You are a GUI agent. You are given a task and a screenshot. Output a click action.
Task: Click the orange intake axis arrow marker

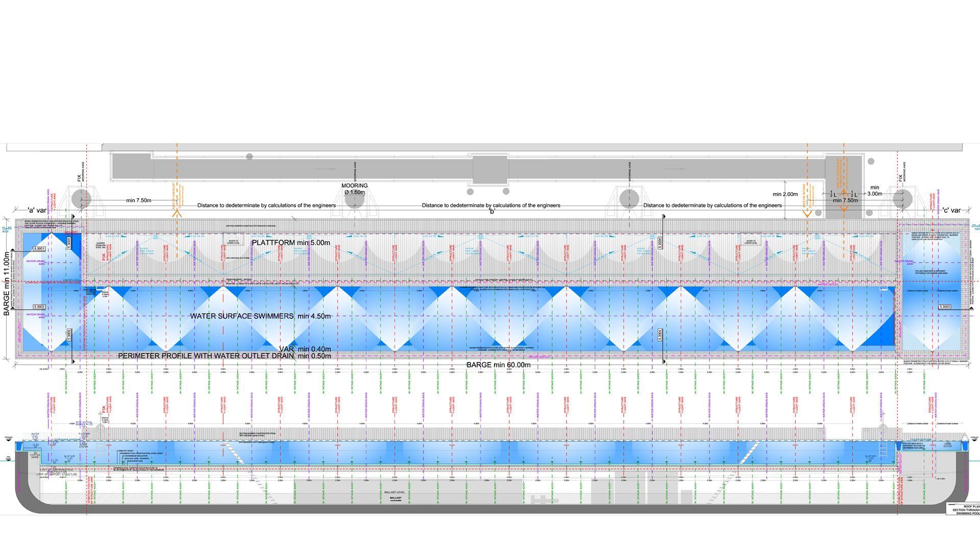coord(807,213)
